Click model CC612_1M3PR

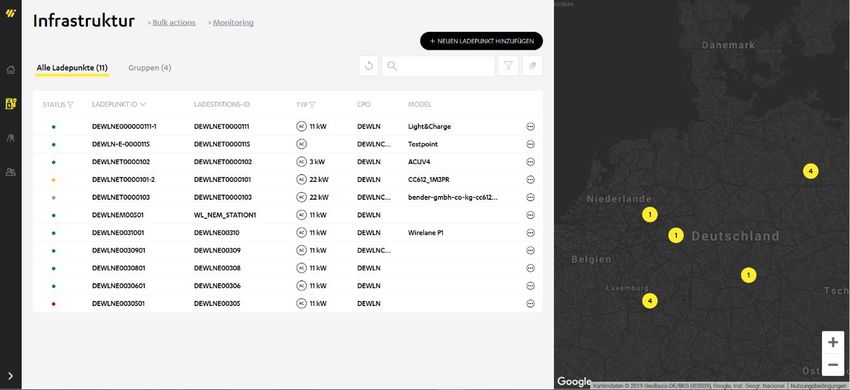(x=428, y=180)
